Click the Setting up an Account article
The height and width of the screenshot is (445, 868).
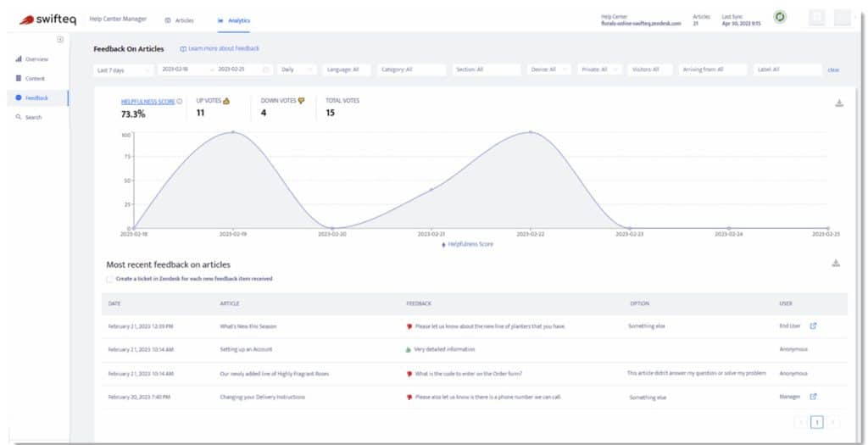(x=246, y=350)
